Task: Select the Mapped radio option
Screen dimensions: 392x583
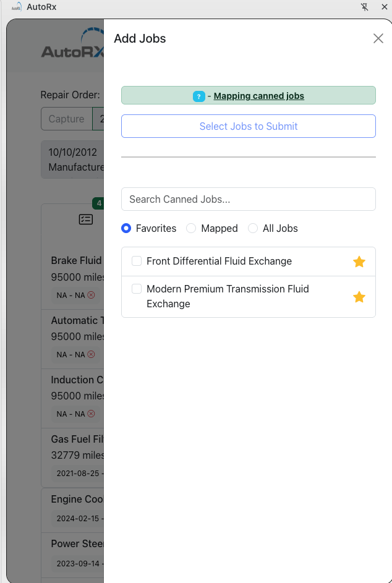Action: pos(191,228)
